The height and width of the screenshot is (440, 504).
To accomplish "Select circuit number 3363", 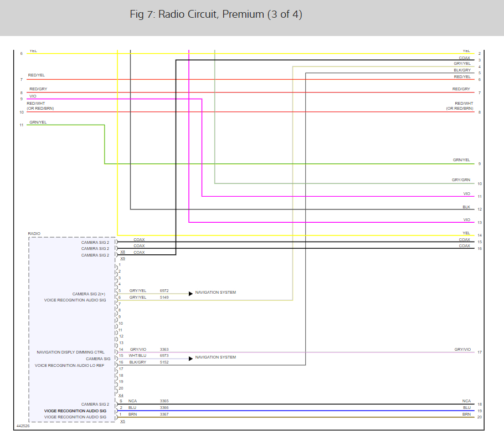I will 164,350.
